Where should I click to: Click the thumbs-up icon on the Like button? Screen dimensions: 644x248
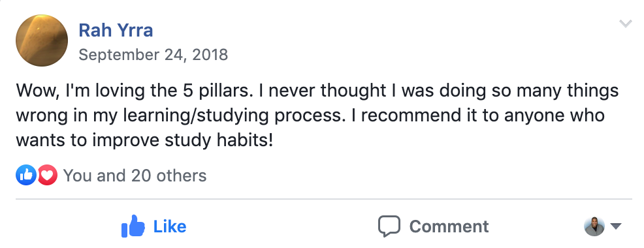pyautogui.click(x=133, y=226)
